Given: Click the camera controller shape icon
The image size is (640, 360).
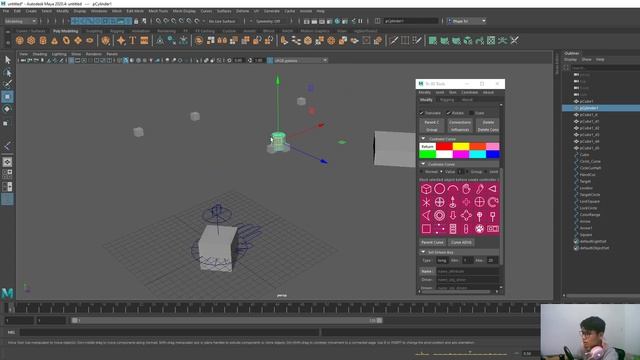Looking at the screenshot, I should [493, 229].
